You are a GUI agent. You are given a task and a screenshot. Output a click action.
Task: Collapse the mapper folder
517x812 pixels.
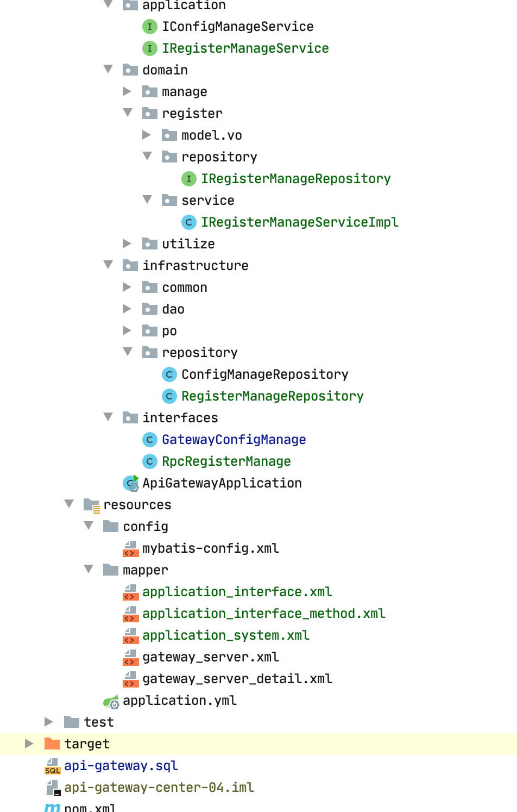click(89, 570)
